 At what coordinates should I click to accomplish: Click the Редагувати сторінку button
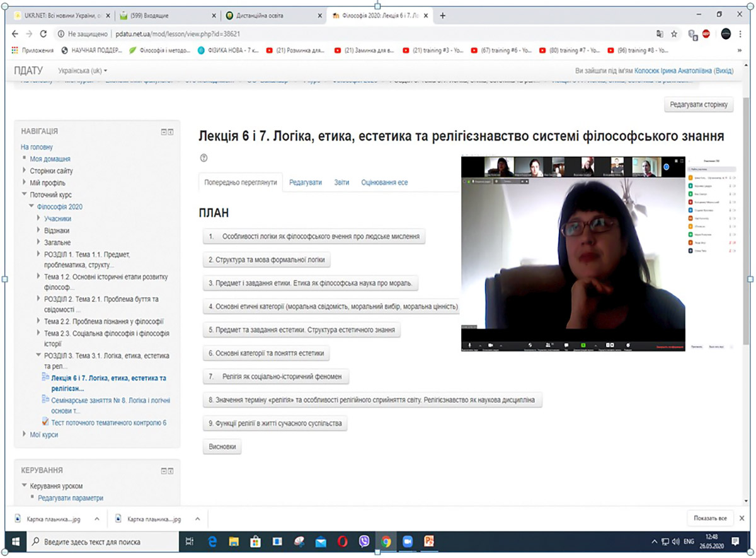699,105
